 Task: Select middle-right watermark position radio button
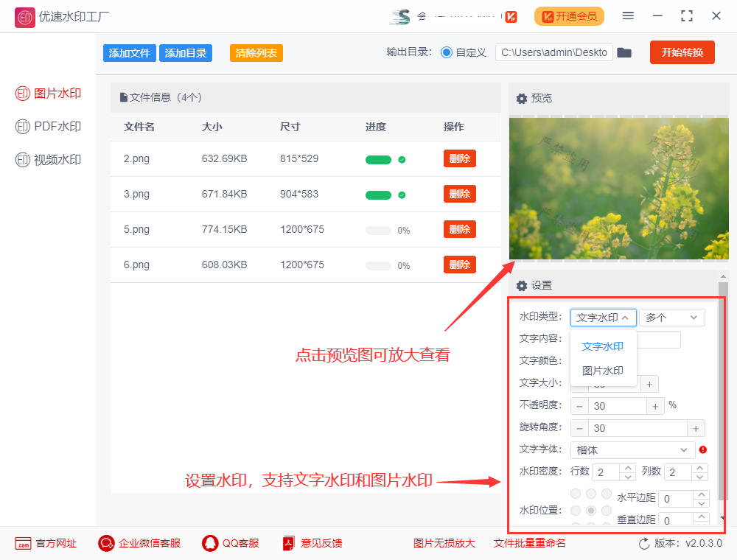click(x=607, y=510)
